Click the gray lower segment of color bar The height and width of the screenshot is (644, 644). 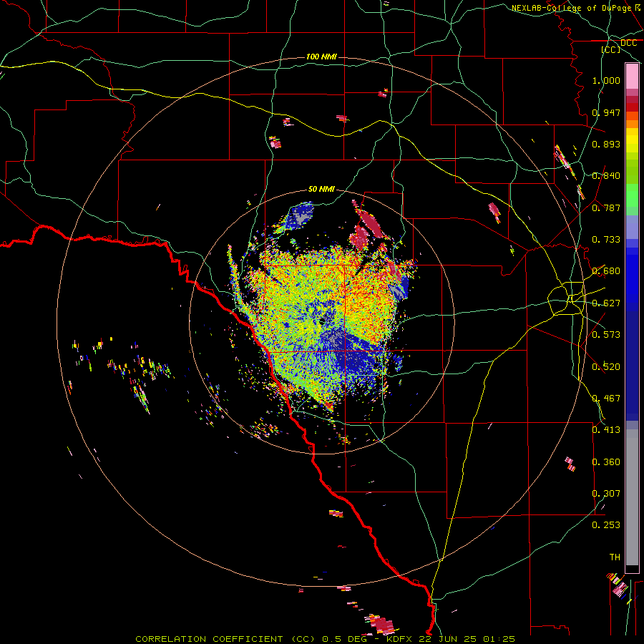coord(632,497)
